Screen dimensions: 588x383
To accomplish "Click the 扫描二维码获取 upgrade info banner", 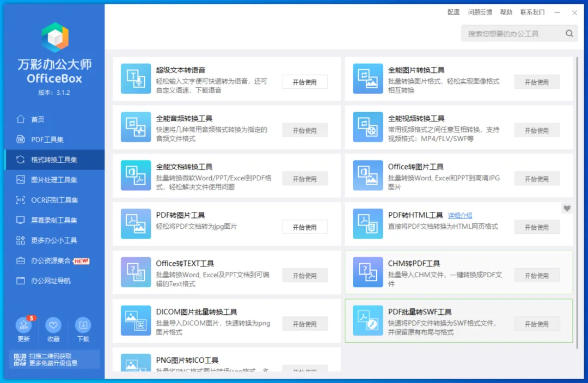I will (54, 360).
